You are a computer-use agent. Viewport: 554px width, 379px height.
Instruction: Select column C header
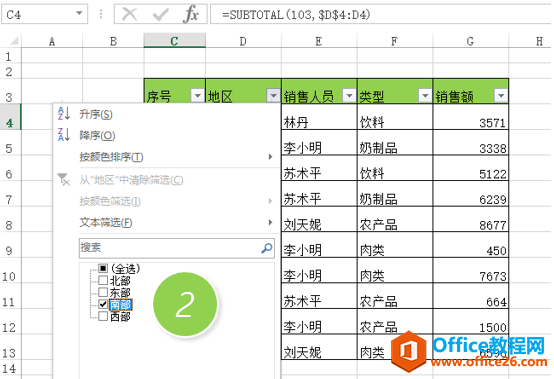(175, 41)
